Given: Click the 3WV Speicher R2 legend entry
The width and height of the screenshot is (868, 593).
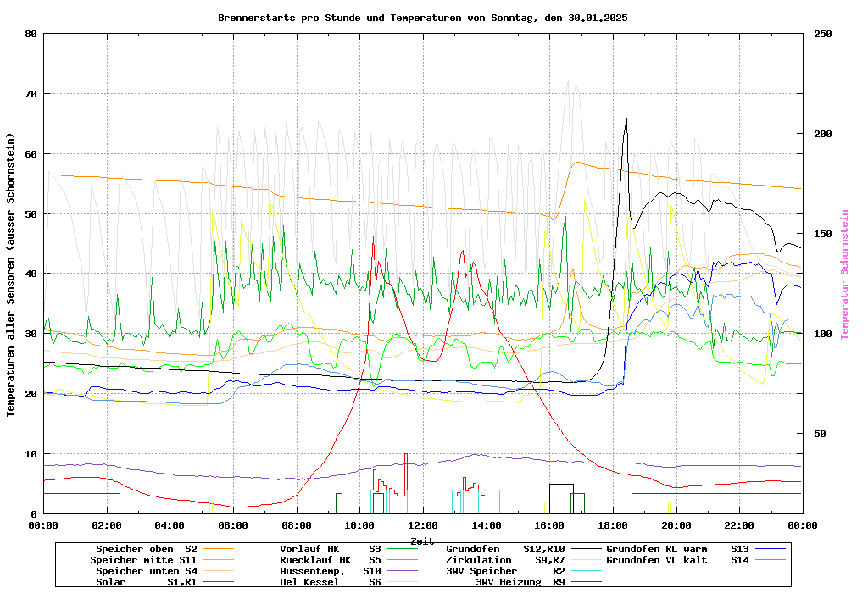Looking at the screenshot, I should (505, 571).
